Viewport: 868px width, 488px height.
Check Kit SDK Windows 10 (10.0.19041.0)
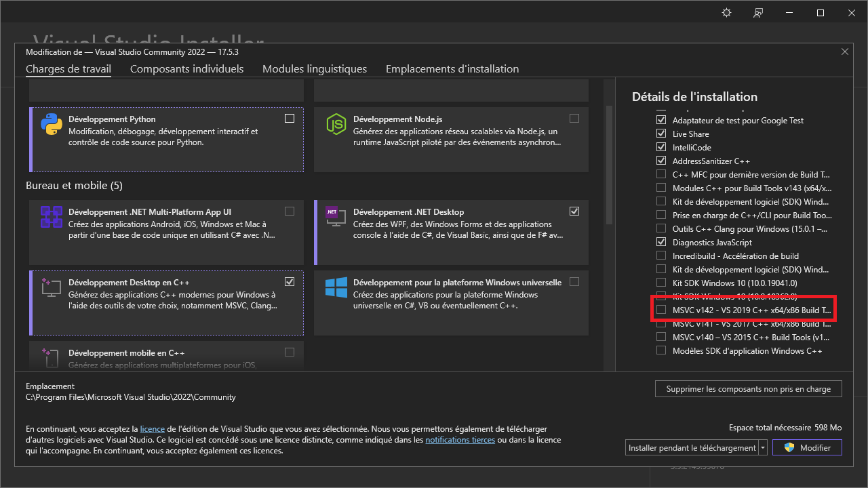661,283
